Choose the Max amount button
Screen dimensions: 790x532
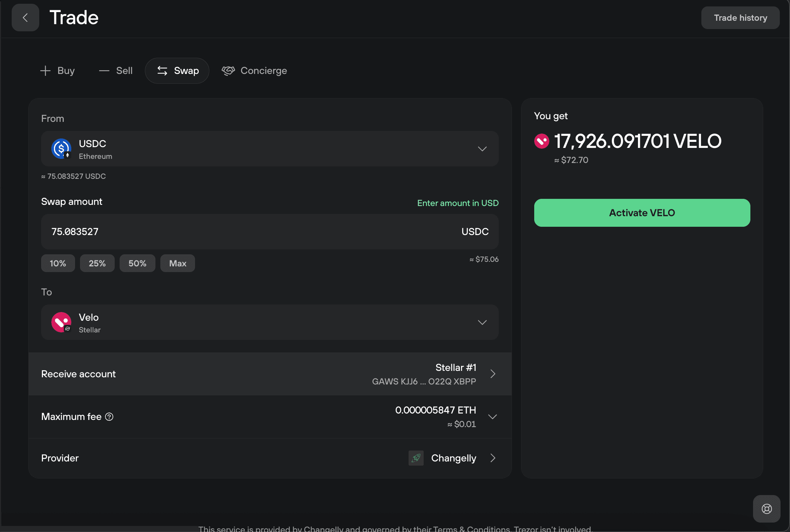point(178,263)
